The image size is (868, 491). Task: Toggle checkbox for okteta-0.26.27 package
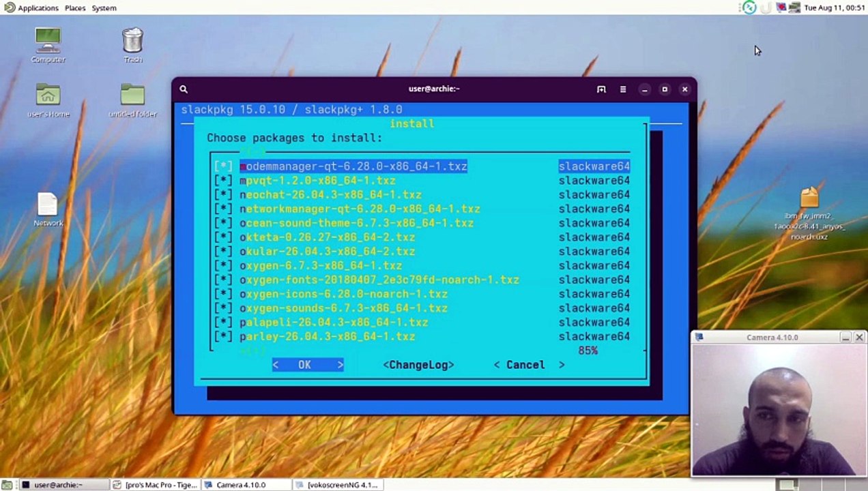tap(223, 237)
